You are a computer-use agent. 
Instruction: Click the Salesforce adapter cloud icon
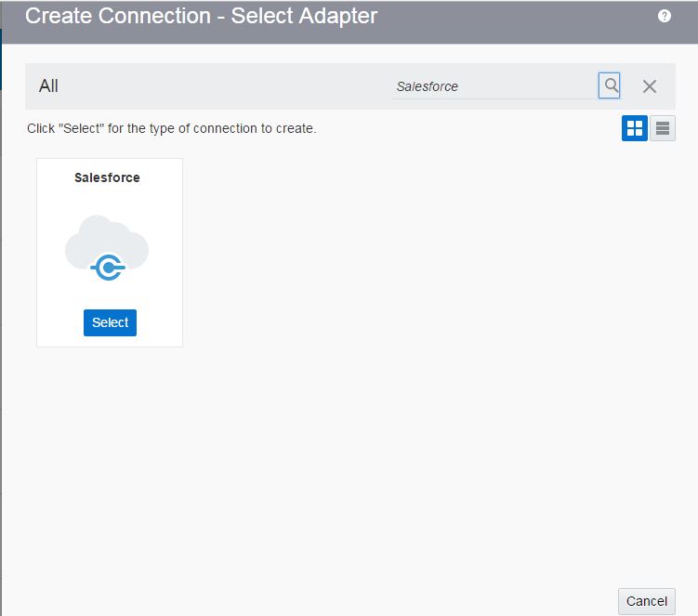(107, 248)
